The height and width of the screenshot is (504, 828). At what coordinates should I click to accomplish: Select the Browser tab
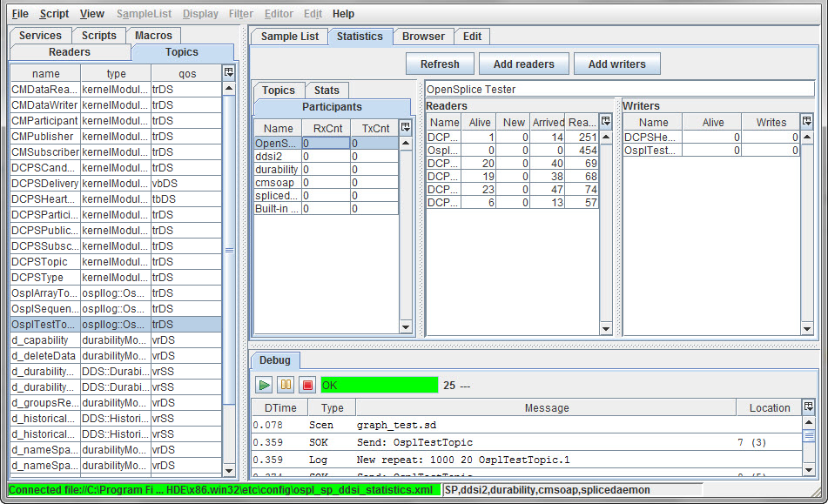[x=423, y=36]
